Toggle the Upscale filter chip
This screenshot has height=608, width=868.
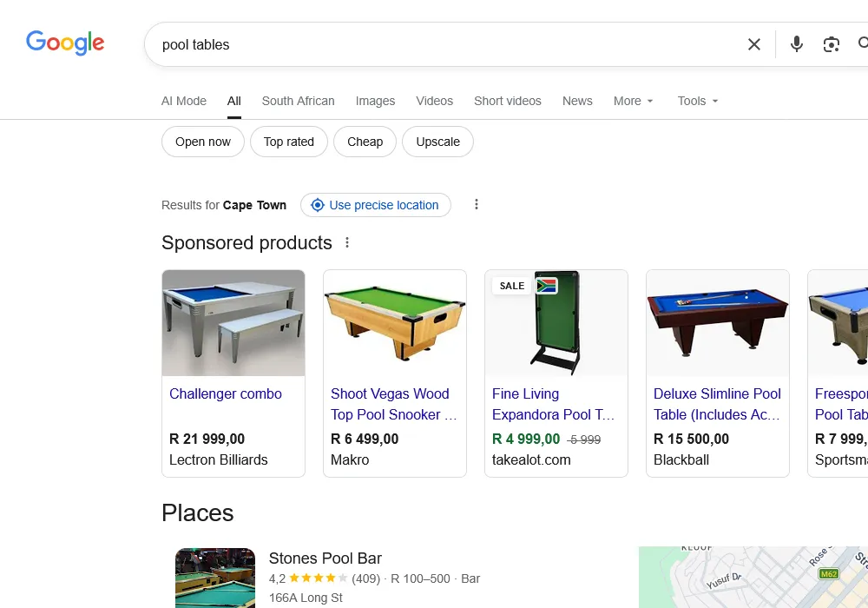437,142
